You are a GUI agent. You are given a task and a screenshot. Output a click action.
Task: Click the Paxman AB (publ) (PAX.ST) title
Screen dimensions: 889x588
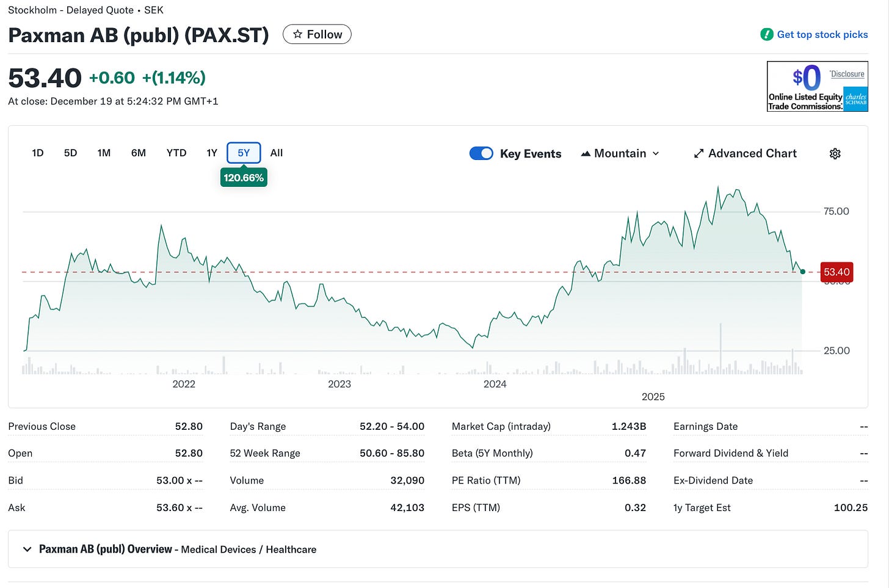pos(139,35)
